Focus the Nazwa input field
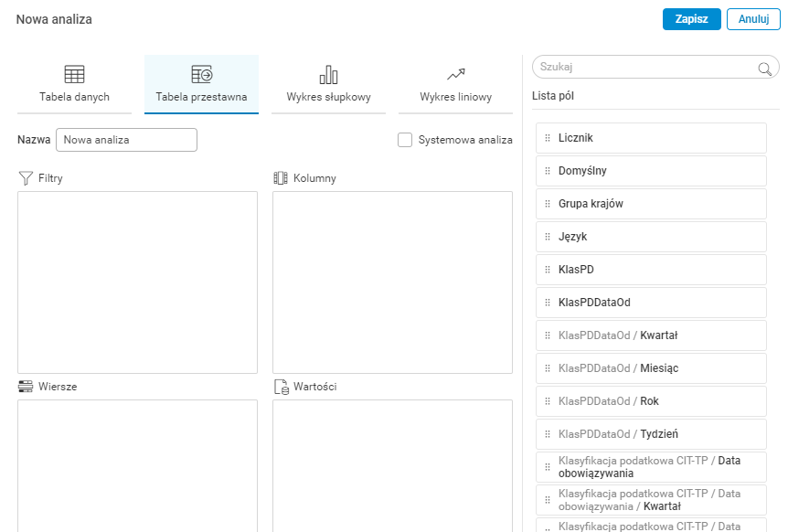 point(126,140)
